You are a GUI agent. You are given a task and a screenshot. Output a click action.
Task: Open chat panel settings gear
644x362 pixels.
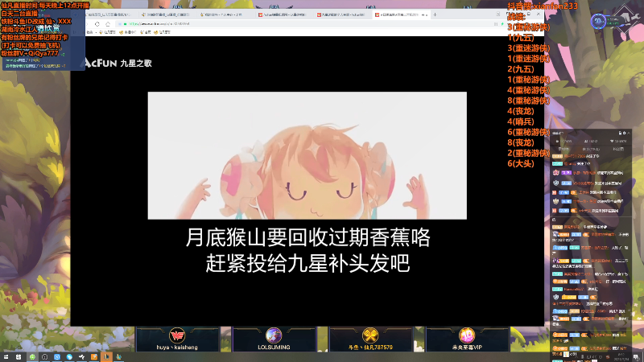pos(625,133)
